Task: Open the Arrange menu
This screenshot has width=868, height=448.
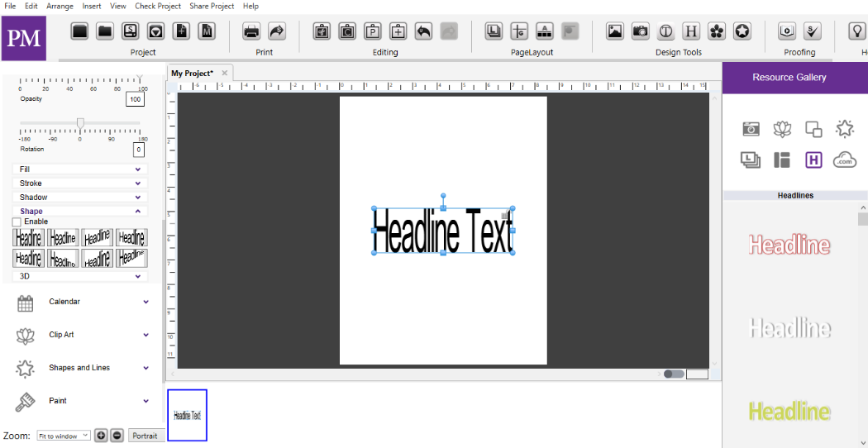Action: click(x=60, y=6)
